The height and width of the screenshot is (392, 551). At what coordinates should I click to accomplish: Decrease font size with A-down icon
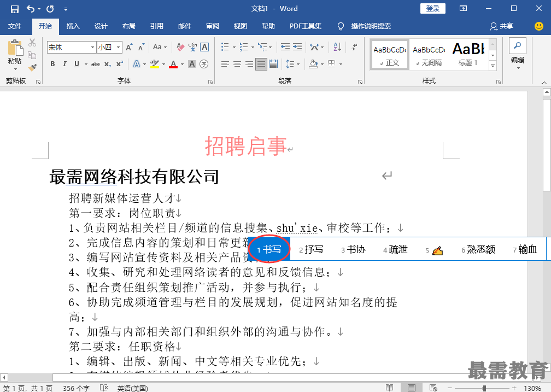click(x=141, y=47)
